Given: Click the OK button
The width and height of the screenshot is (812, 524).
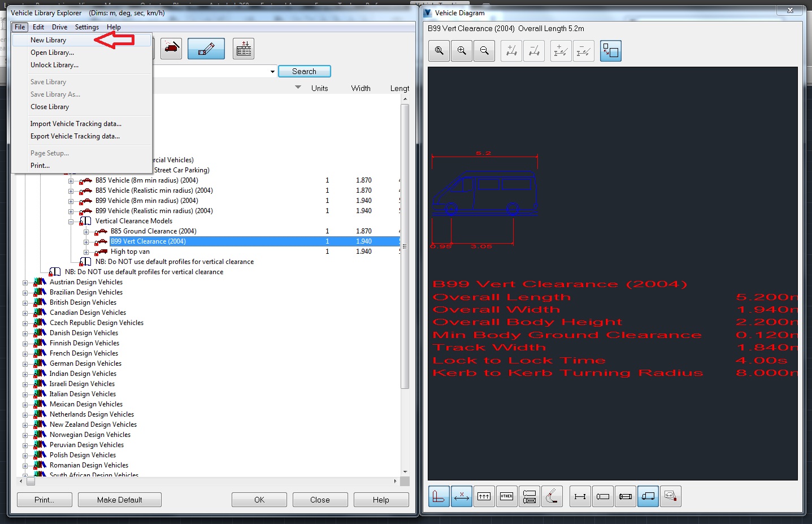Looking at the screenshot, I should tap(259, 500).
